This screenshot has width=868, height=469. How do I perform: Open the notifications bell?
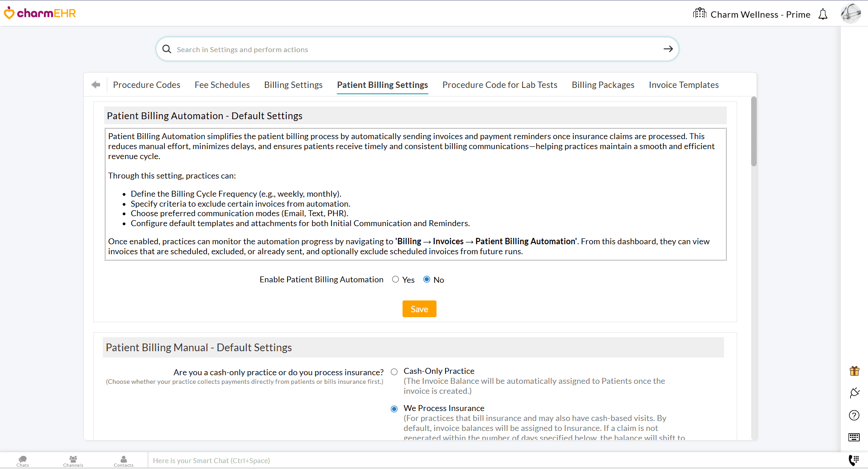pos(823,14)
